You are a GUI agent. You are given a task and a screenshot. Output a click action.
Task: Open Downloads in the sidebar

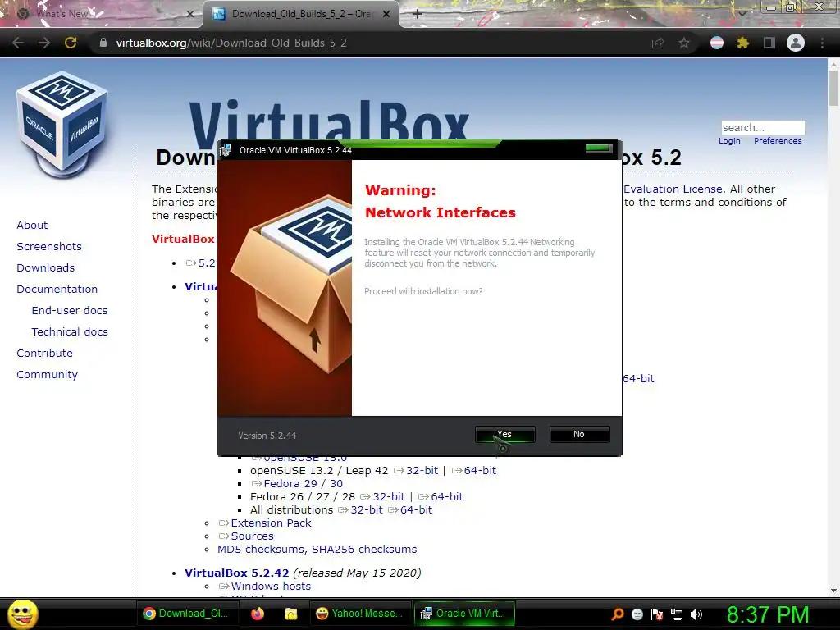click(46, 268)
